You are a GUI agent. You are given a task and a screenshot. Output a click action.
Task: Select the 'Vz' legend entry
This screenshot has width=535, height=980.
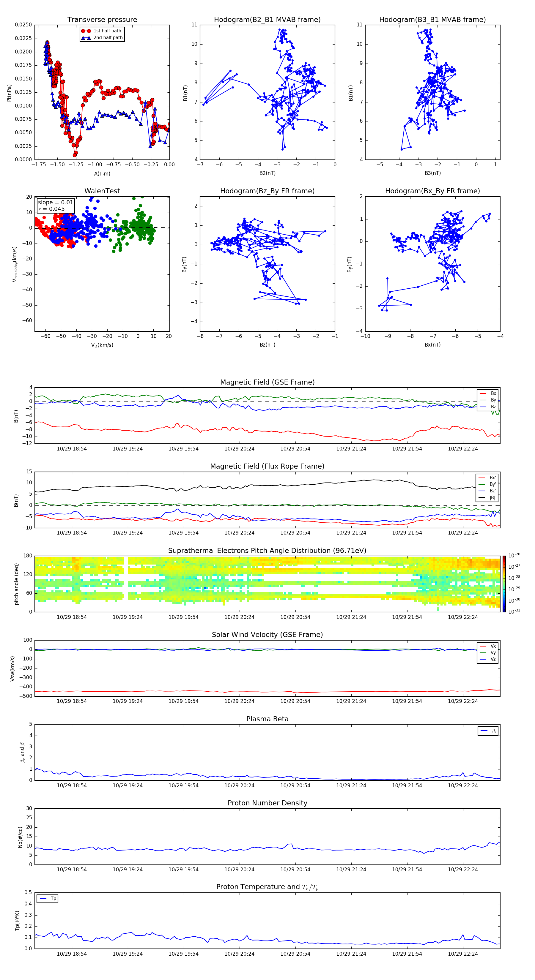[x=488, y=659]
